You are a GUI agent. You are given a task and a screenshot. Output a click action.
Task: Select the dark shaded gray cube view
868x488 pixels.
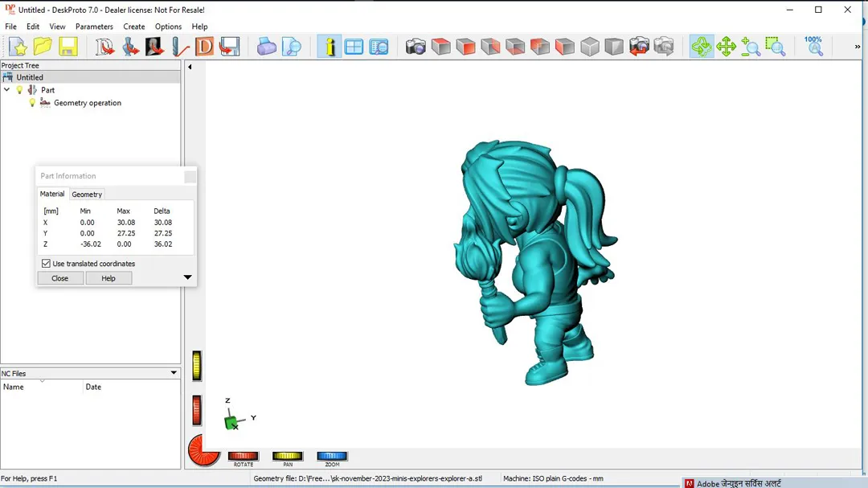[x=614, y=47]
